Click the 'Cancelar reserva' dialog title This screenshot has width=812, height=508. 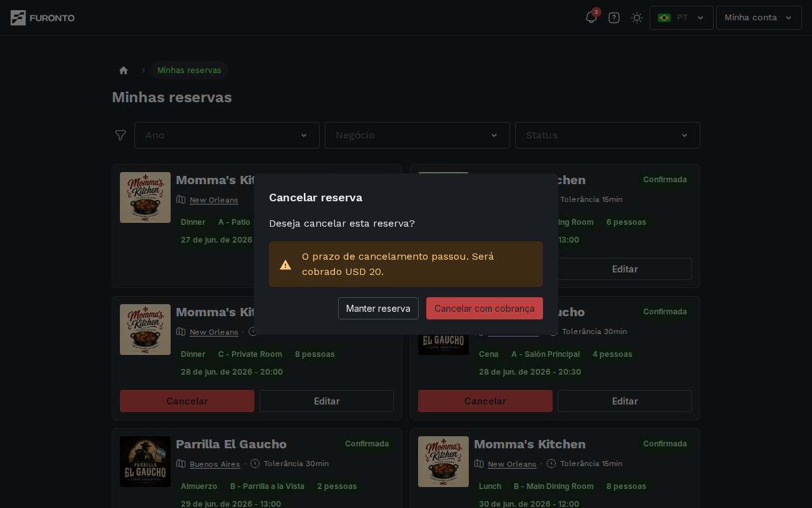pos(316,197)
